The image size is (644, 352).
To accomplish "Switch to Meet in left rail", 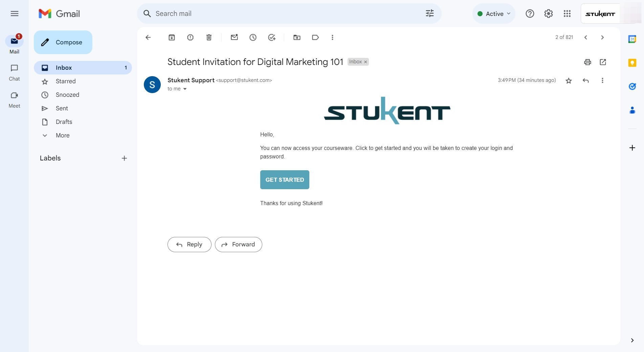I will click(14, 100).
